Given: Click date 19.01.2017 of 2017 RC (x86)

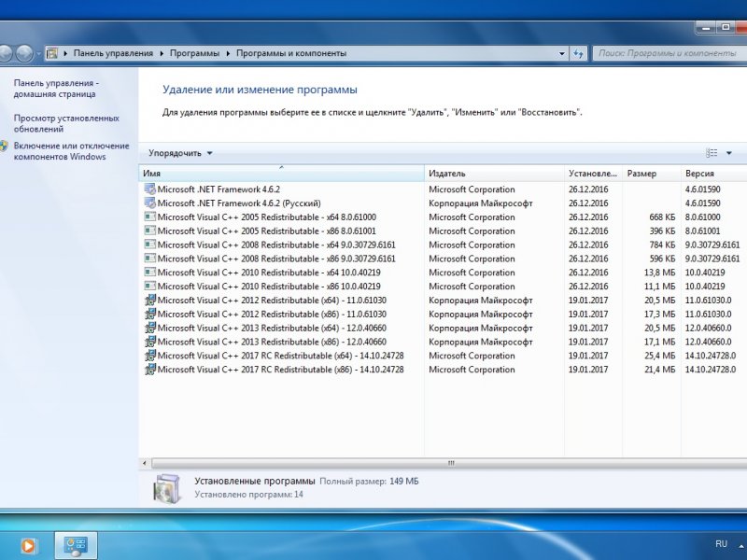Looking at the screenshot, I should (588, 370).
